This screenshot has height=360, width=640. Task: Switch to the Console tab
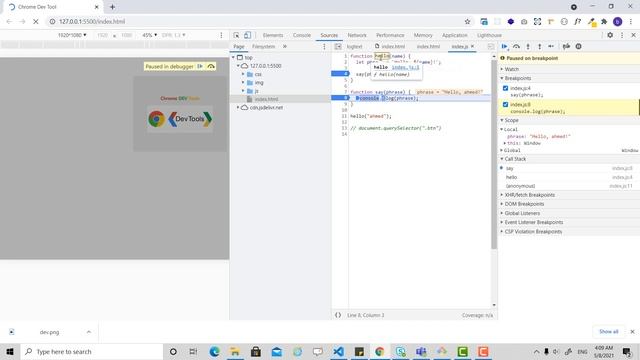coord(302,35)
